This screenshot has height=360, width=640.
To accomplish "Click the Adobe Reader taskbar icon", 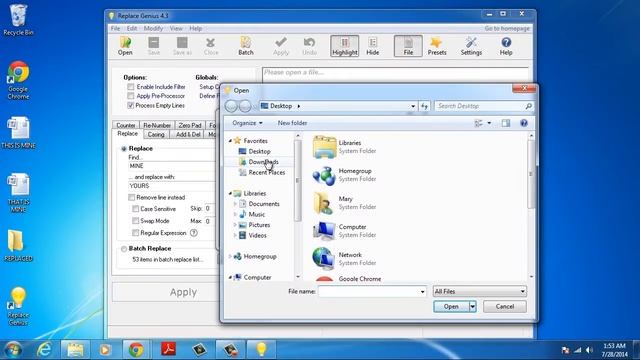I will click(x=168, y=350).
